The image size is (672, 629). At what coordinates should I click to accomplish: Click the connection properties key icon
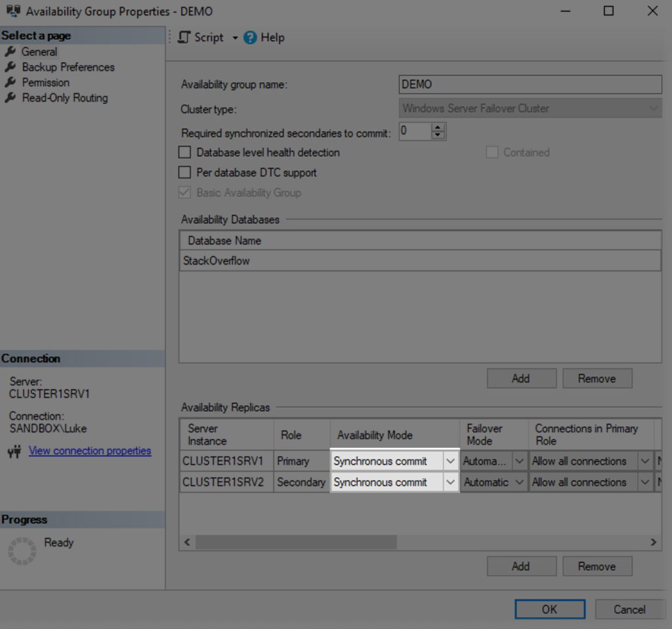click(14, 450)
